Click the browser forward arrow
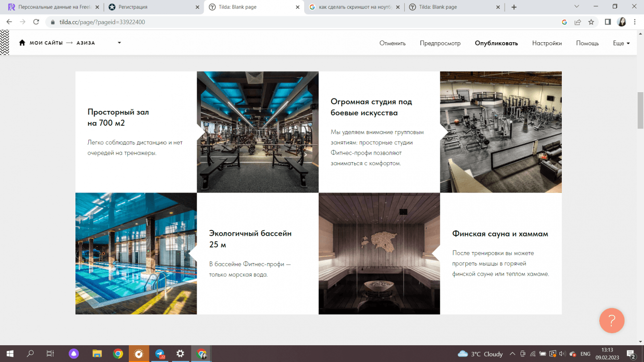This screenshot has height=362, width=644. (23, 22)
